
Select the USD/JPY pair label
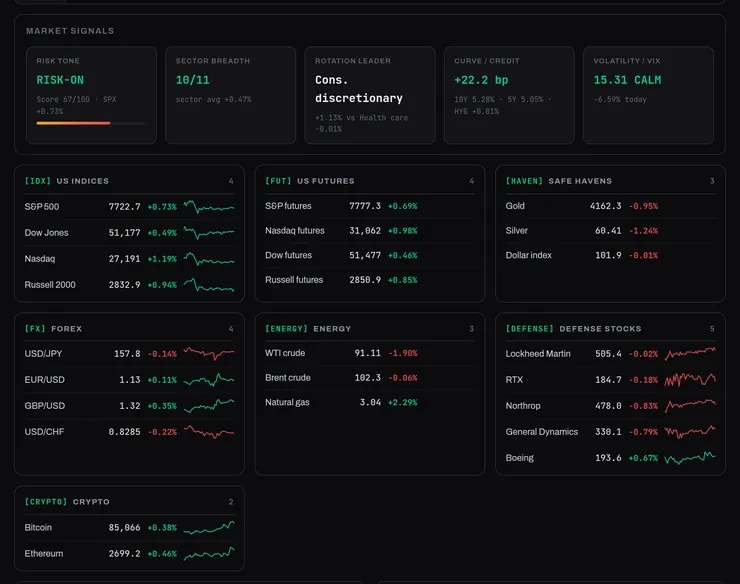point(43,354)
